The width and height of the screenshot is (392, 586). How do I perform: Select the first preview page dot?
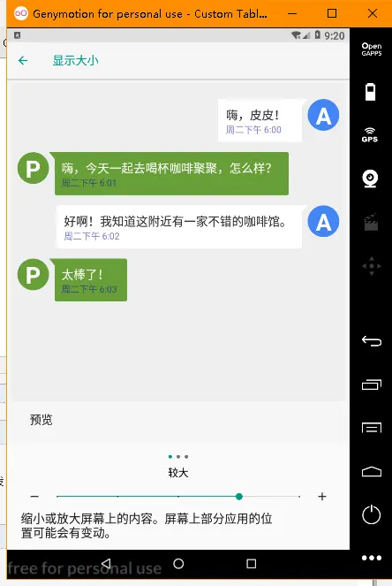click(170, 457)
